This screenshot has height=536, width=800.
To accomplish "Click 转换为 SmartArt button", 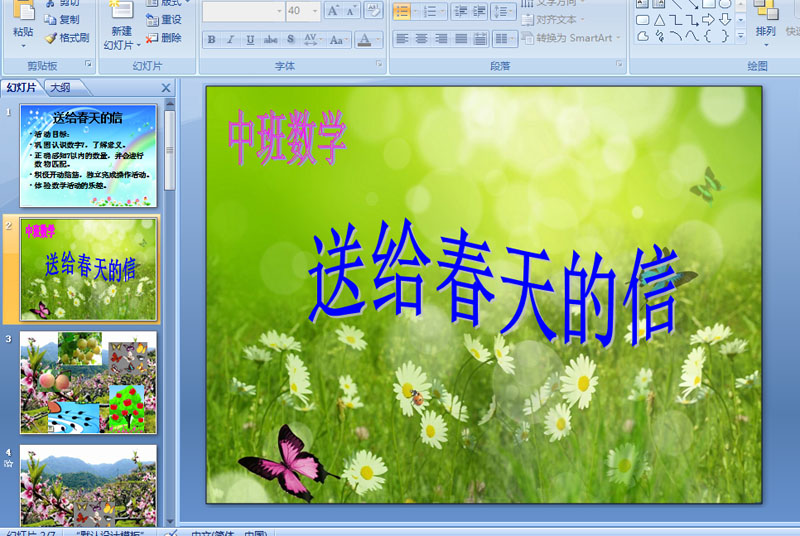I will [571, 38].
